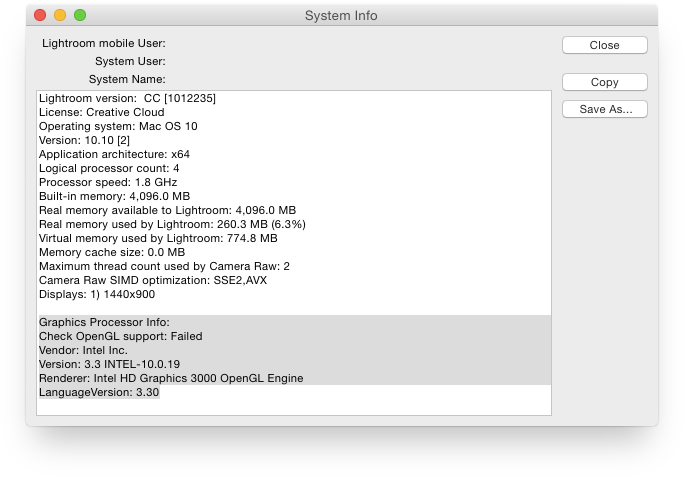Click the Renderer: Intel HD Graphics 3000 line
The image size is (685, 478).
click(170, 378)
